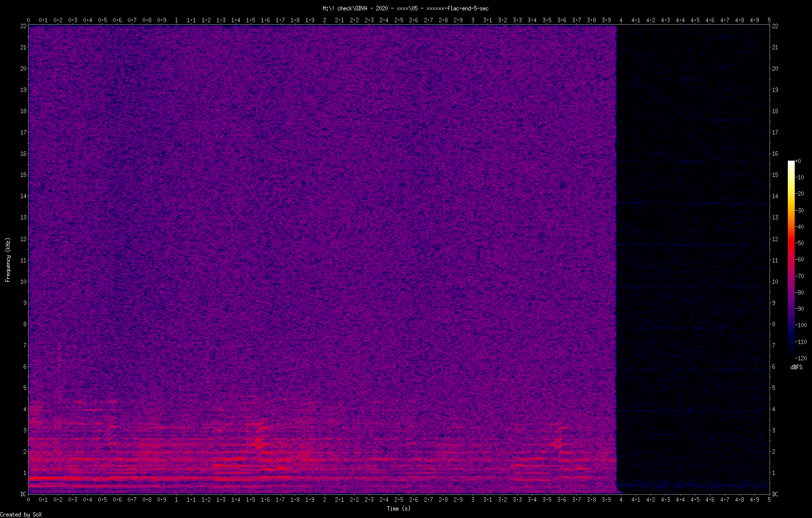Click the 'DC' label on the right frequency axis

775,494
